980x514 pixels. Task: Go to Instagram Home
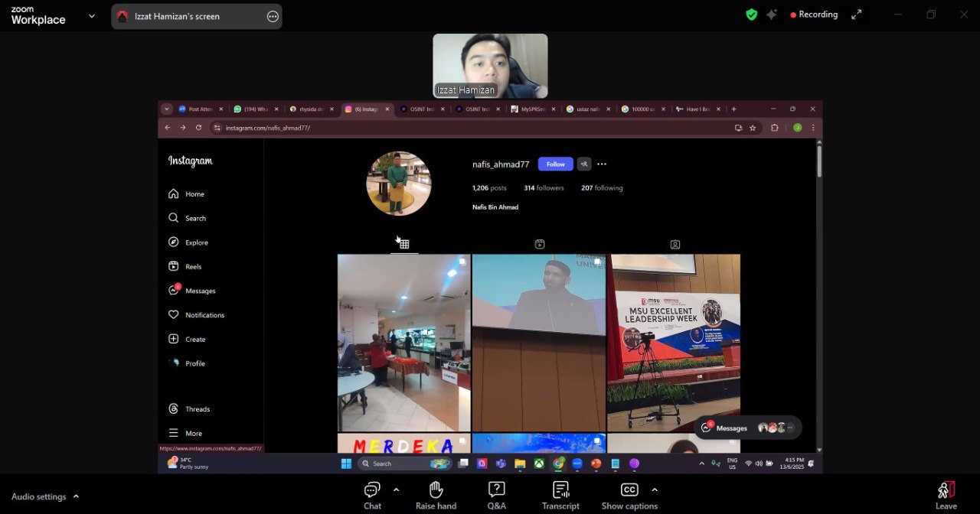(x=186, y=194)
